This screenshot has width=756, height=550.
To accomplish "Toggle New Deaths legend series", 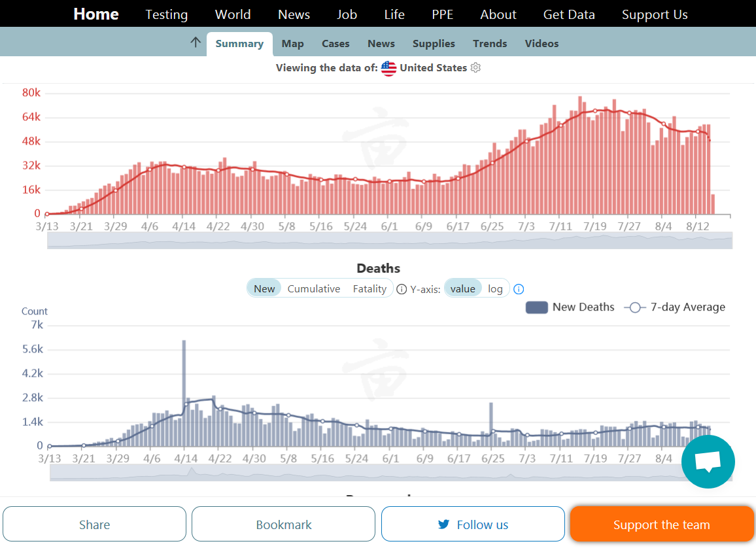I will [570, 307].
